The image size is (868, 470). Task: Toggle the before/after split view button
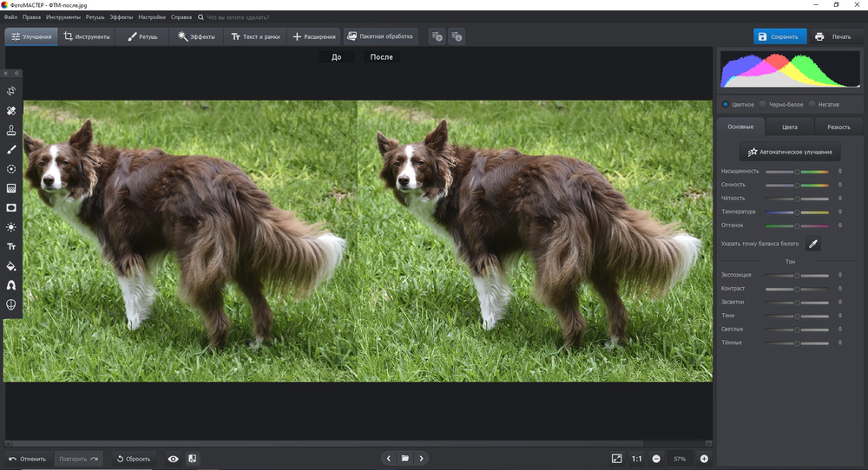click(x=192, y=458)
